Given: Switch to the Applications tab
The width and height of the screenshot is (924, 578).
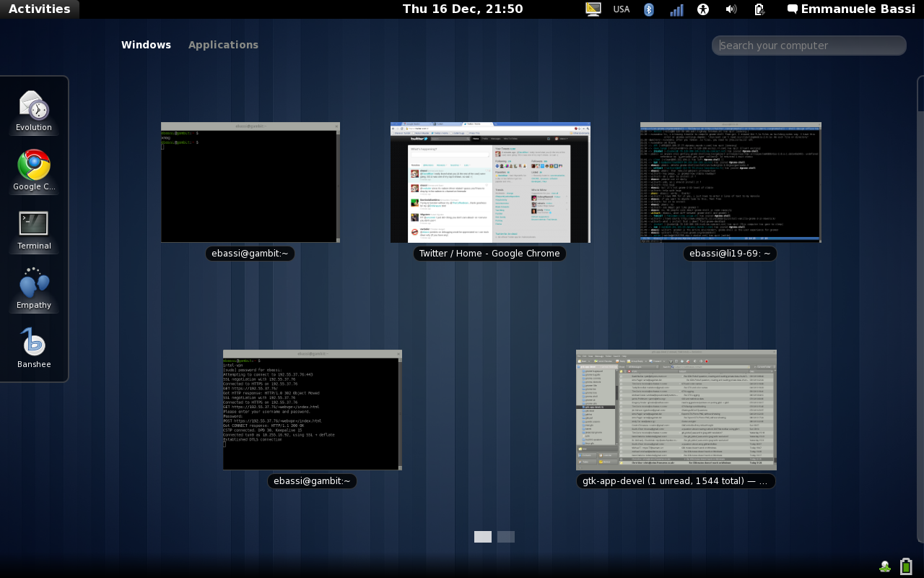Looking at the screenshot, I should pyautogui.click(x=223, y=45).
